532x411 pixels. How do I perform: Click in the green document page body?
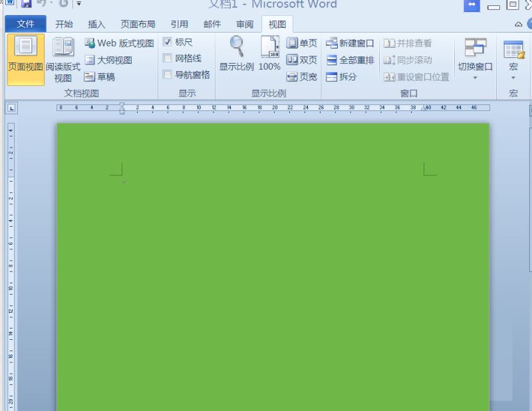click(x=273, y=267)
